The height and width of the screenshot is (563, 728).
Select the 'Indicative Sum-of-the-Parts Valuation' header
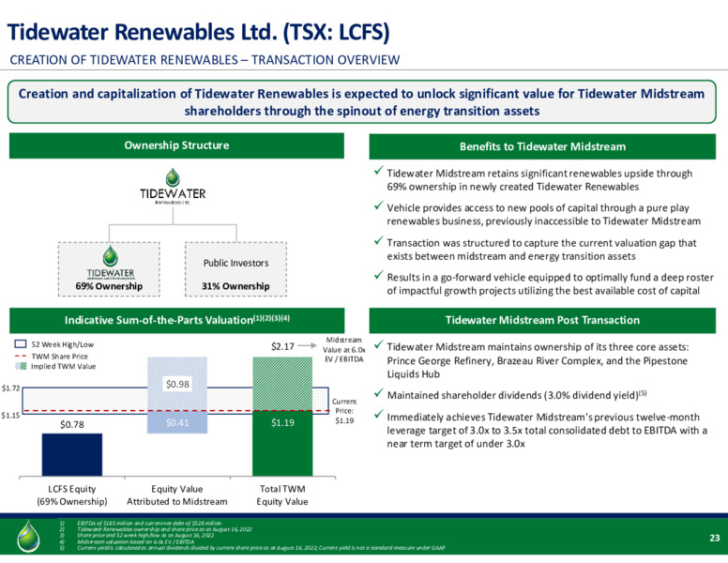[x=177, y=320]
